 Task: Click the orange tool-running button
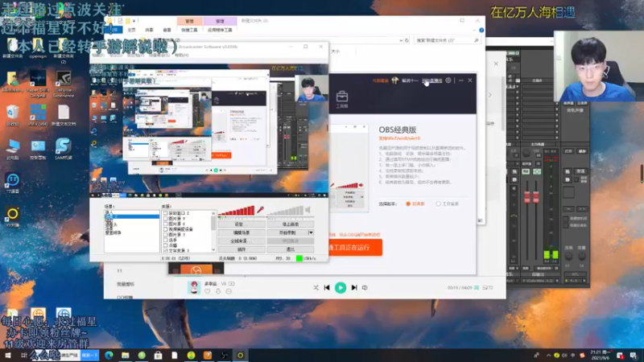pyautogui.click(x=355, y=248)
